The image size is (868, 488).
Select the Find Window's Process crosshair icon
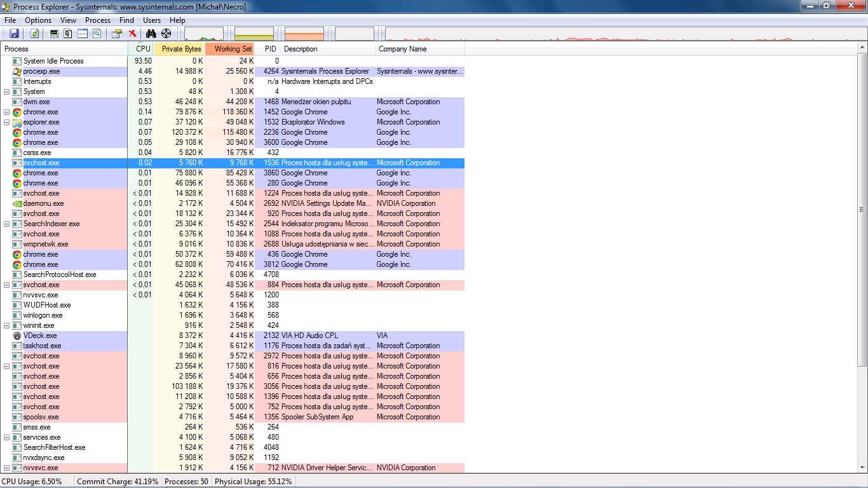166,34
